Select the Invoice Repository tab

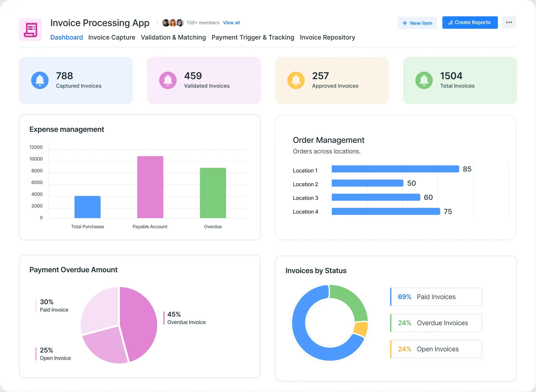click(327, 38)
